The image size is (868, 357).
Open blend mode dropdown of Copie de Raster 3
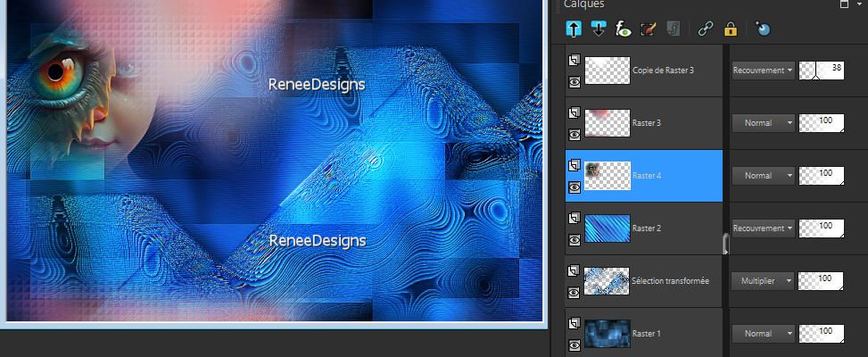(x=764, y=71)
